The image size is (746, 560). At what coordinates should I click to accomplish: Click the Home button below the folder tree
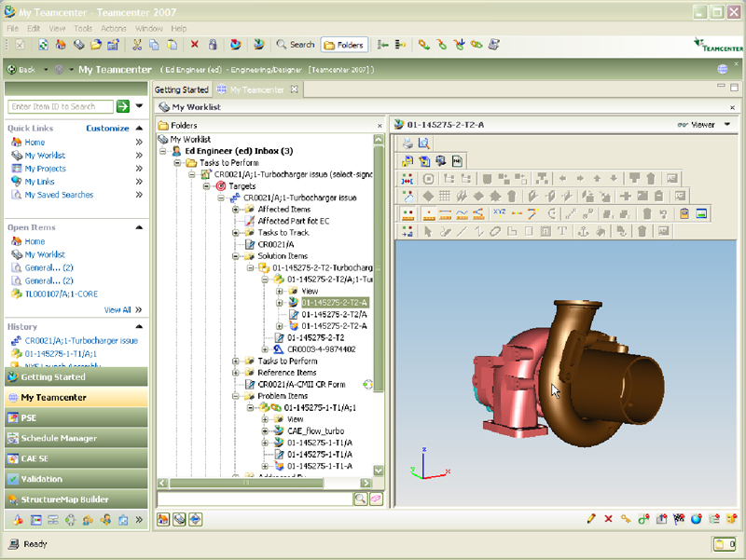[163, 519]
